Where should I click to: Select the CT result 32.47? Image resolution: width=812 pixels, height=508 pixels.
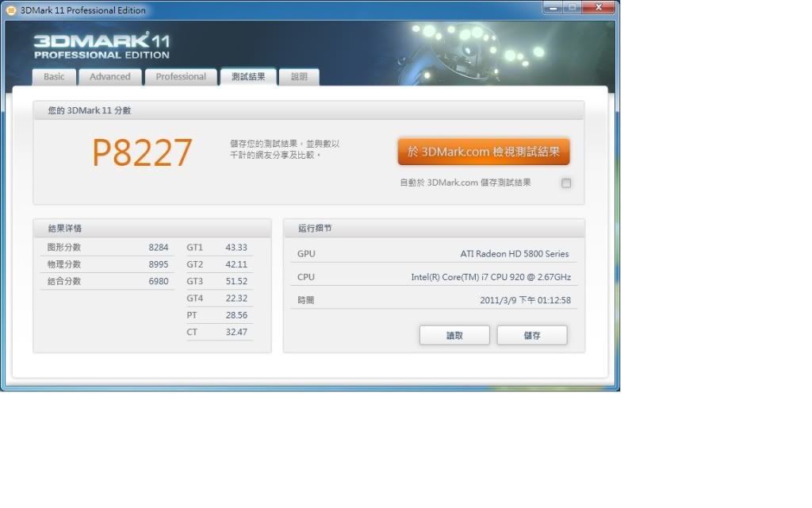pos(236,333)
